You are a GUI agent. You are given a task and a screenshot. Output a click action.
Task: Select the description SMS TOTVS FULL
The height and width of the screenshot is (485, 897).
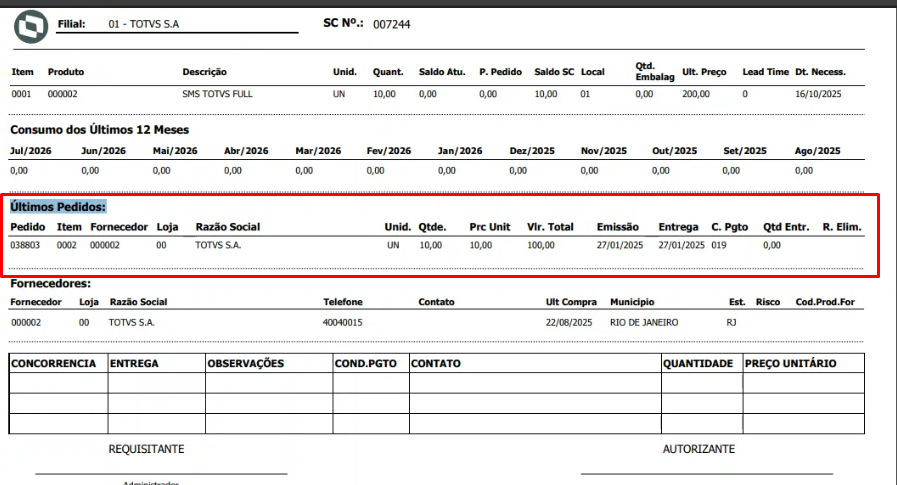[x=217, y=94]
